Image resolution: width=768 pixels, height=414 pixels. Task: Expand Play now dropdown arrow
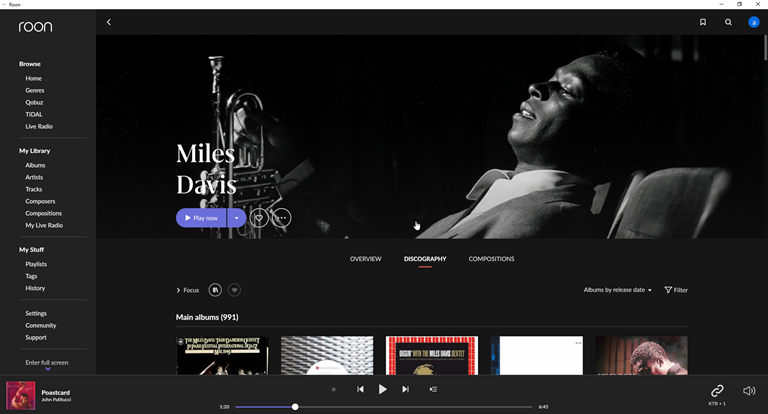237,218
